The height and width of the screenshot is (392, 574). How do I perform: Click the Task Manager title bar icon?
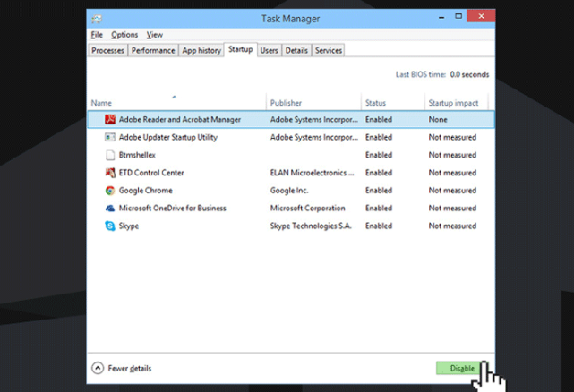click(x=97, y=19)
